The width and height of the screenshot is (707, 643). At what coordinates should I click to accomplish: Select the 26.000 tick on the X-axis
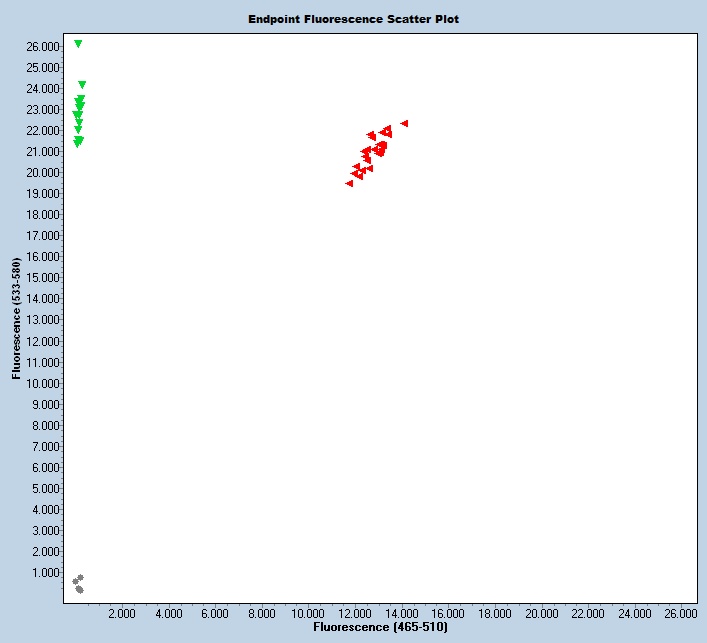click(681, 612)
